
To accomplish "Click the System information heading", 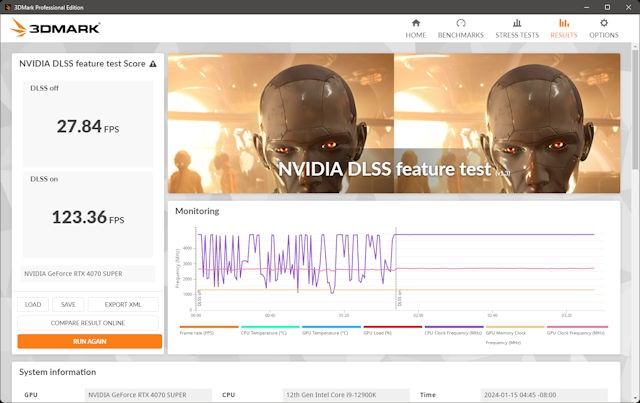I will click(x=58, y=372).
